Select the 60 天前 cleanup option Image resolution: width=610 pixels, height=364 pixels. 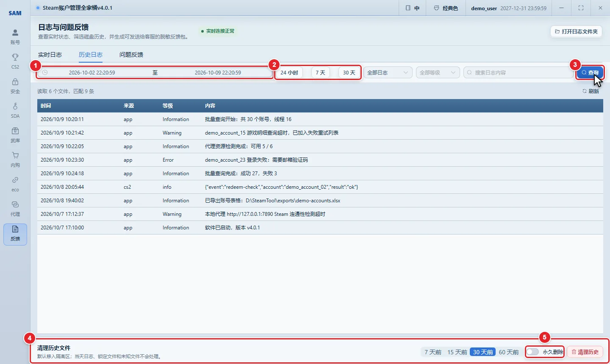[x=509, y=352]
